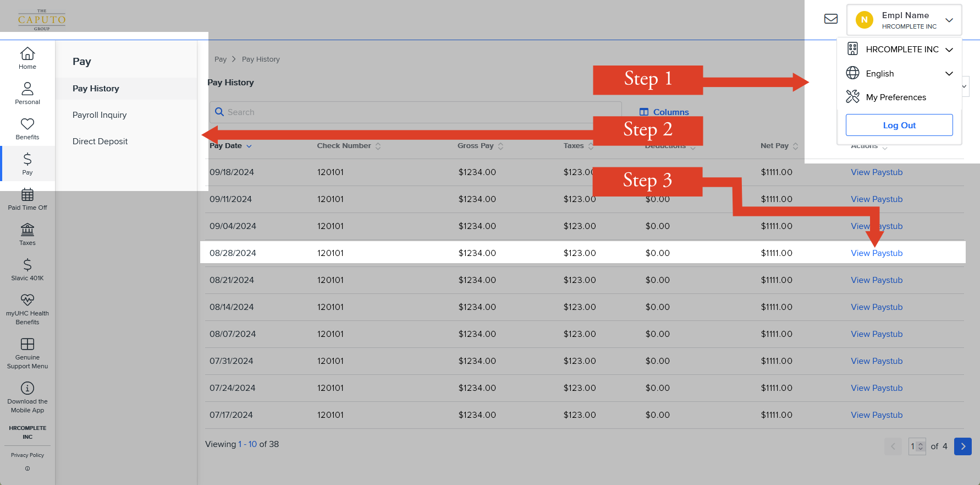Open the Columns button
Screen dimensions: 980x485
664,112
